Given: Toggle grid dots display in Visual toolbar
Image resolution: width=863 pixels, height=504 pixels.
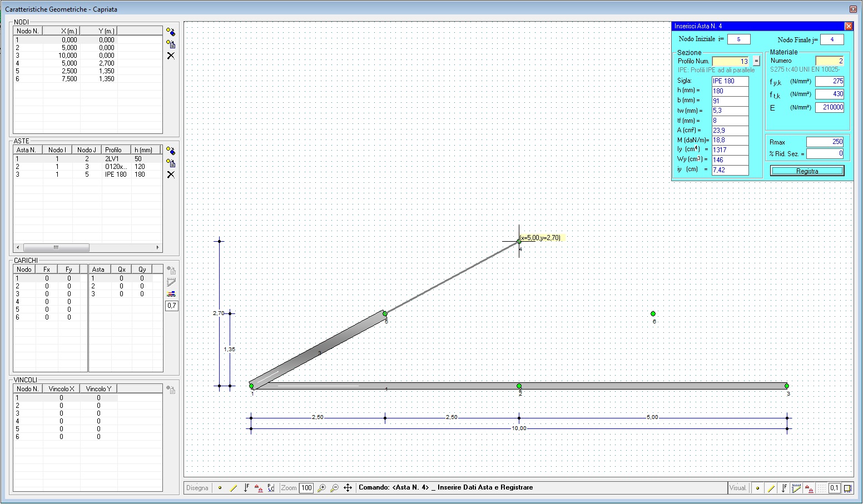Looking at the screenshot, I should pos(821,488).
